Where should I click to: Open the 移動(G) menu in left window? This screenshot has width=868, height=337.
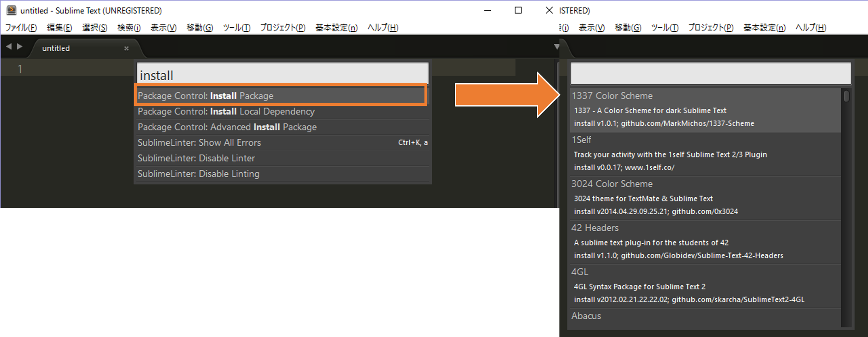[x=200, y=28]
